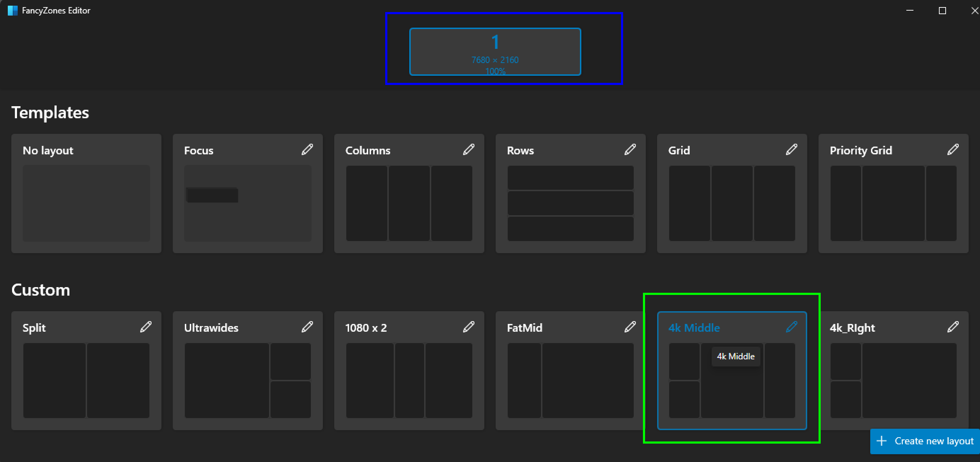This screenshot has height=462, width=980.
Task: Select the Split custom layout
Action: click(x=86, y=381)
